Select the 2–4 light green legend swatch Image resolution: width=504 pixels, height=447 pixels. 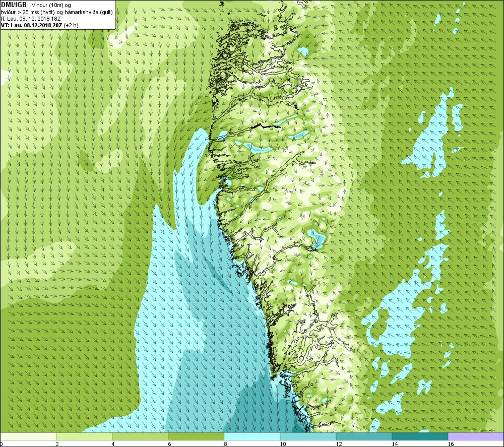coord(84,436)
